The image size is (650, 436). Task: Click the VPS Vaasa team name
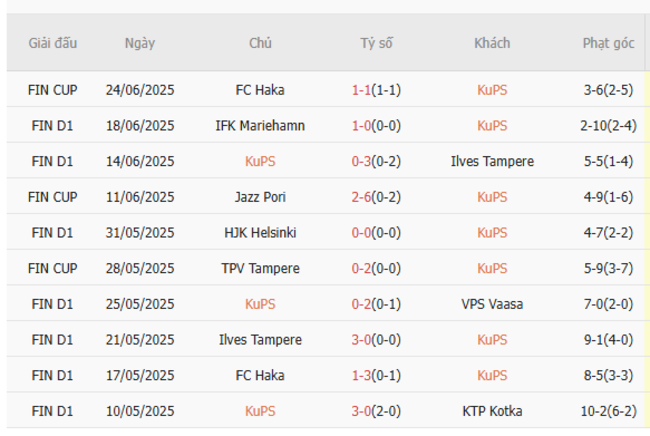pyautogui.click(x=492, y=304)
